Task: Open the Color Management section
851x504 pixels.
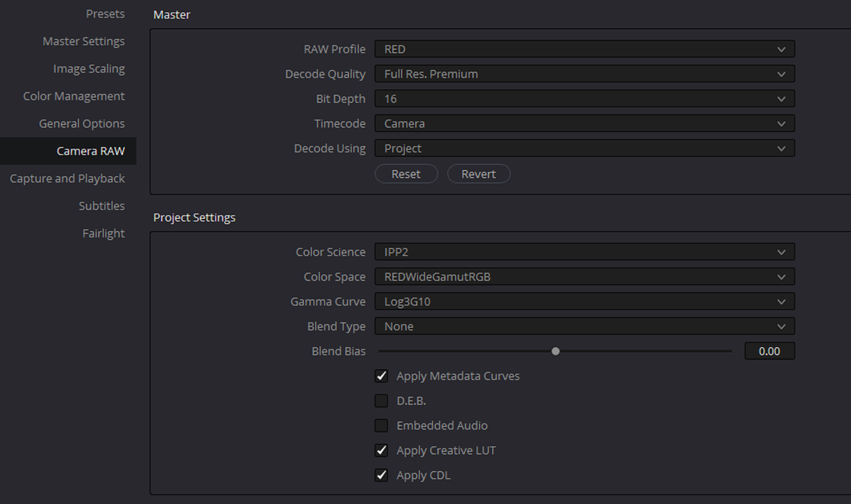Action: tap(74, 96)
